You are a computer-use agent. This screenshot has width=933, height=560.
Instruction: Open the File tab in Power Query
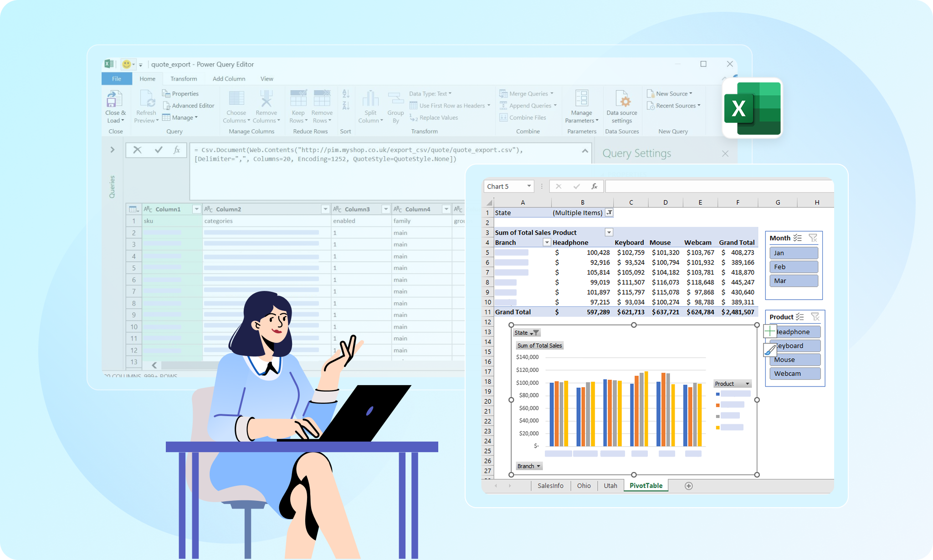[x=117, y=79]
